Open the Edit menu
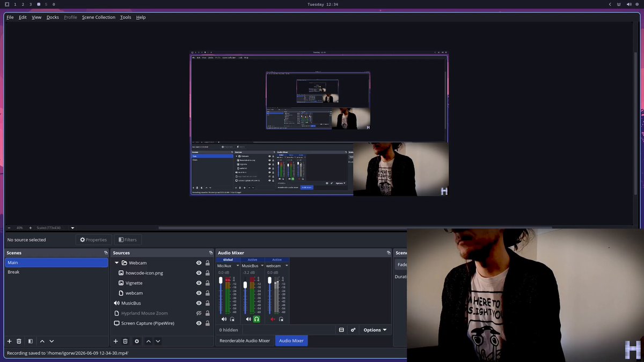This screenshot has height=362, width=644. pyautogui.click(x=23, y=17)
